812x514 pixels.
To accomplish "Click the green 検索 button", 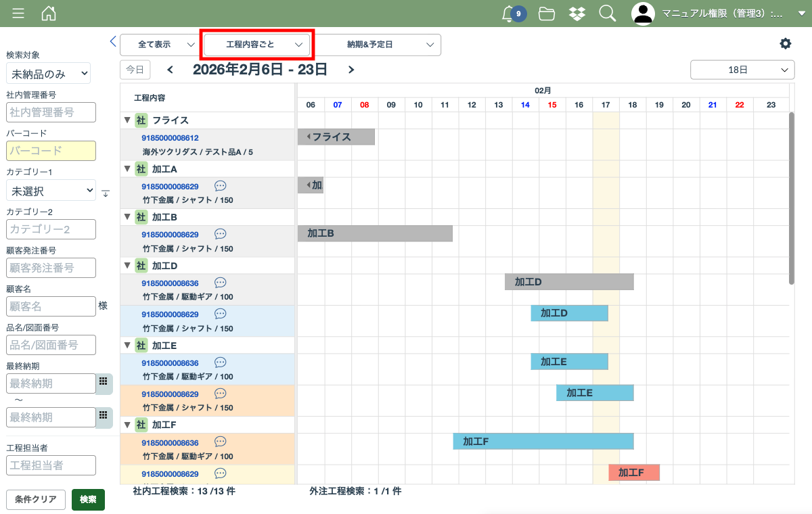I will [x=88, y=500].
